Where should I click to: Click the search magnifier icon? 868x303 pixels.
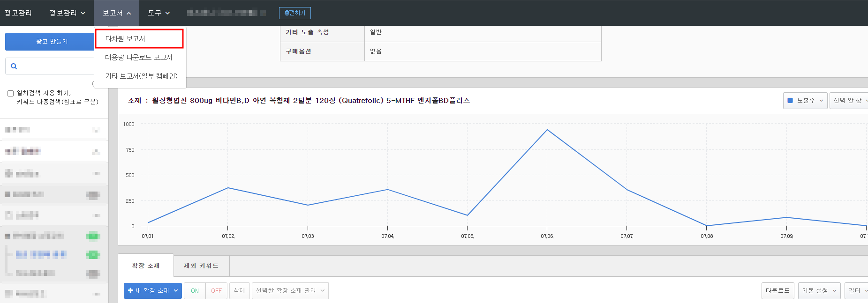tap(14, 66)
